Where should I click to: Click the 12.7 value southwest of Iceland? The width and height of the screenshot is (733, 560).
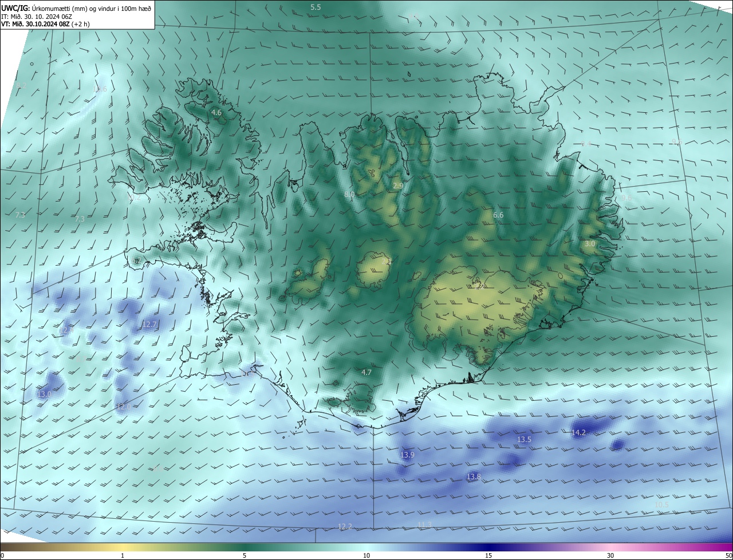click(149, 324)
